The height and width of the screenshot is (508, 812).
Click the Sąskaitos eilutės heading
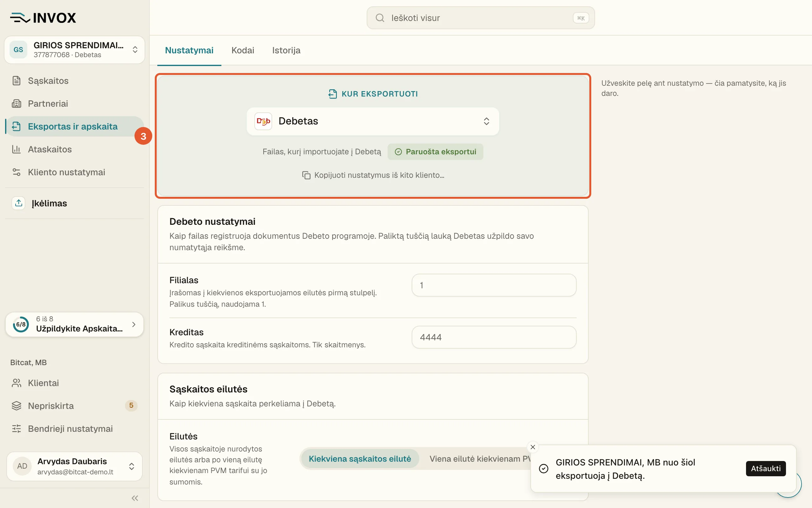tap(208, 389)
